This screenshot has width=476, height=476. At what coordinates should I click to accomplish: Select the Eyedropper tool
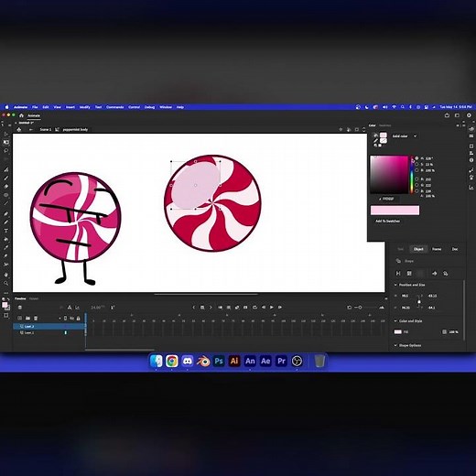(x=6, y=247)
